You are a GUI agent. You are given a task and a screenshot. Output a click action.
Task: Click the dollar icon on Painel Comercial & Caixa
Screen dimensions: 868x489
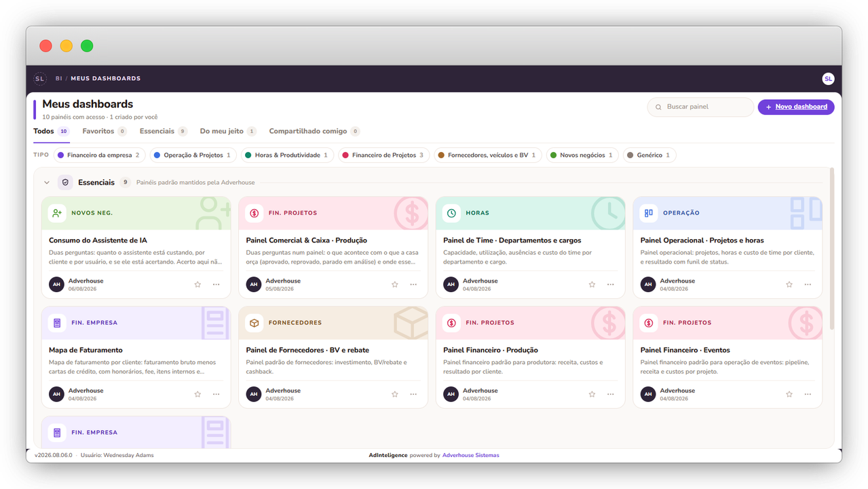tap(254, 213)
